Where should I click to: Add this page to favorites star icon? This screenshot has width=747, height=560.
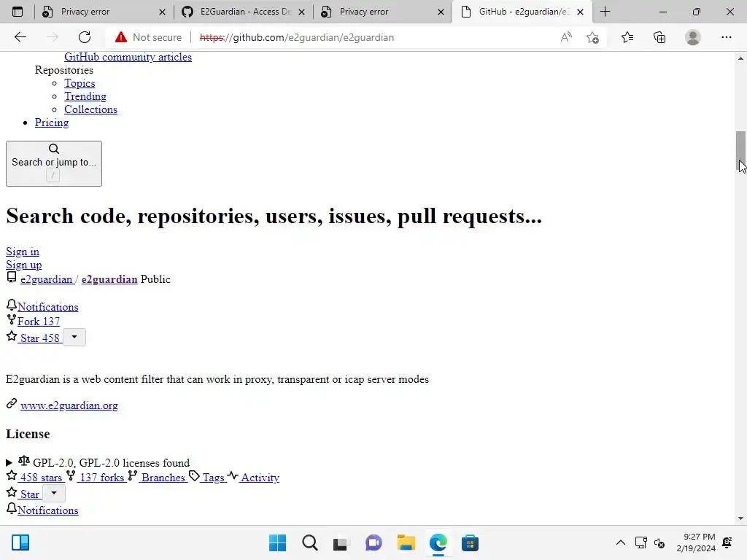click(x=592, y=37)
